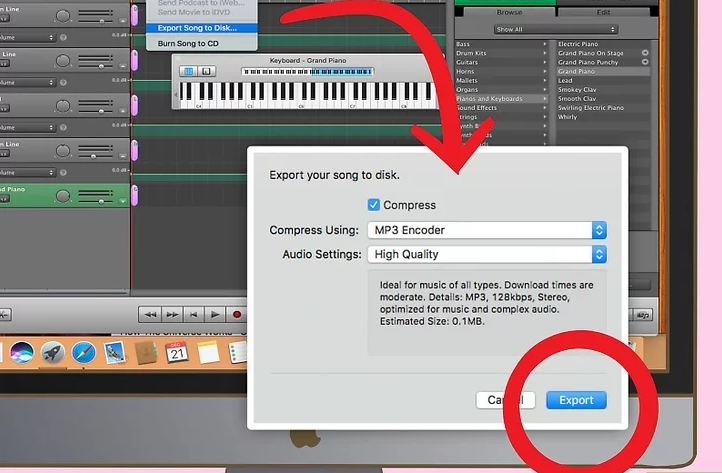Open Launchpad rocket icon in Dock
Viewport: 722px width, 473px height.
click(x=52, y=353)
